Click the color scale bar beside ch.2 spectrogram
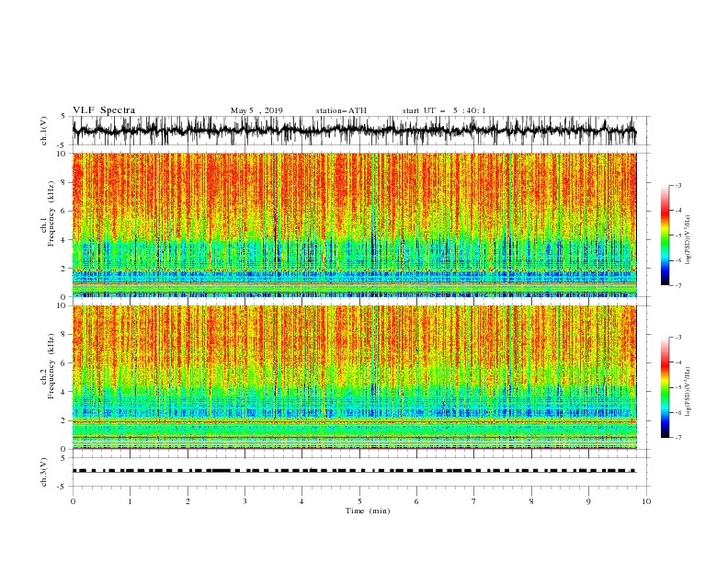728x563 pixels. coord(665,387)
